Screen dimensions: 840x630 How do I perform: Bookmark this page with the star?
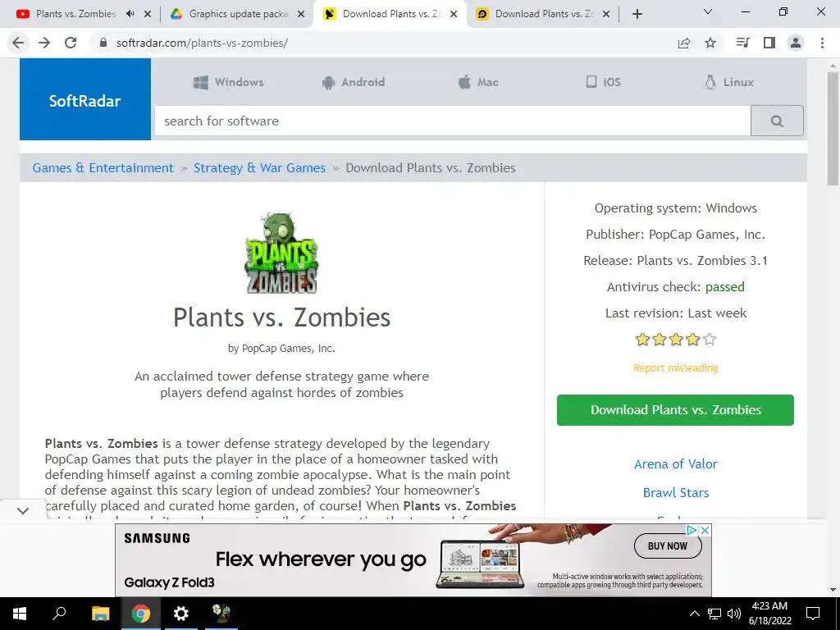click(710, 43)
